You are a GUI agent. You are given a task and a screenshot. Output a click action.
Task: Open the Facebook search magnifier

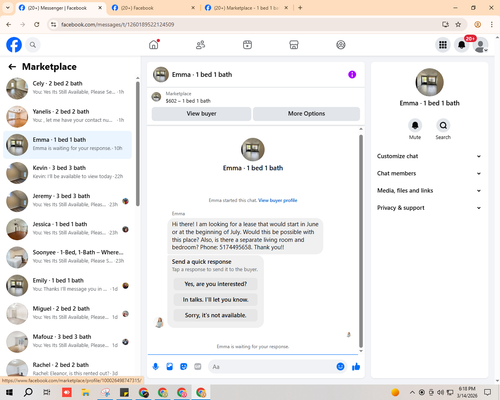coord(33,45)
